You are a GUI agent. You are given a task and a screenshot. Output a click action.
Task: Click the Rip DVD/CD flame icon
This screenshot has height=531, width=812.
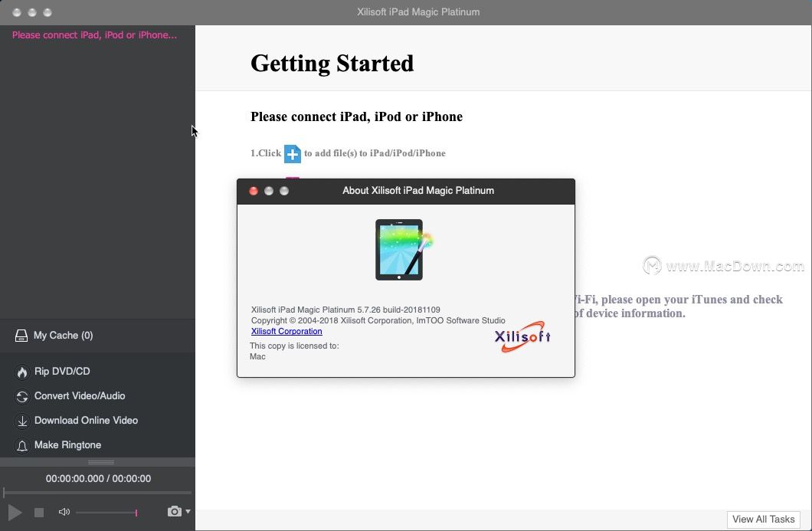[x=21, y=372]
